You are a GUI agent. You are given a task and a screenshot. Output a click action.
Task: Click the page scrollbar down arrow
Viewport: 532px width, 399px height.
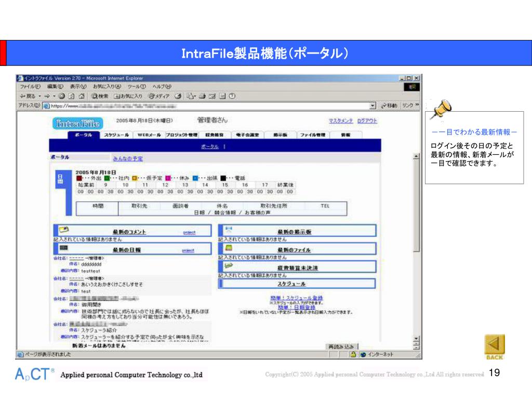pyautogui.click(x=416, y=339)
